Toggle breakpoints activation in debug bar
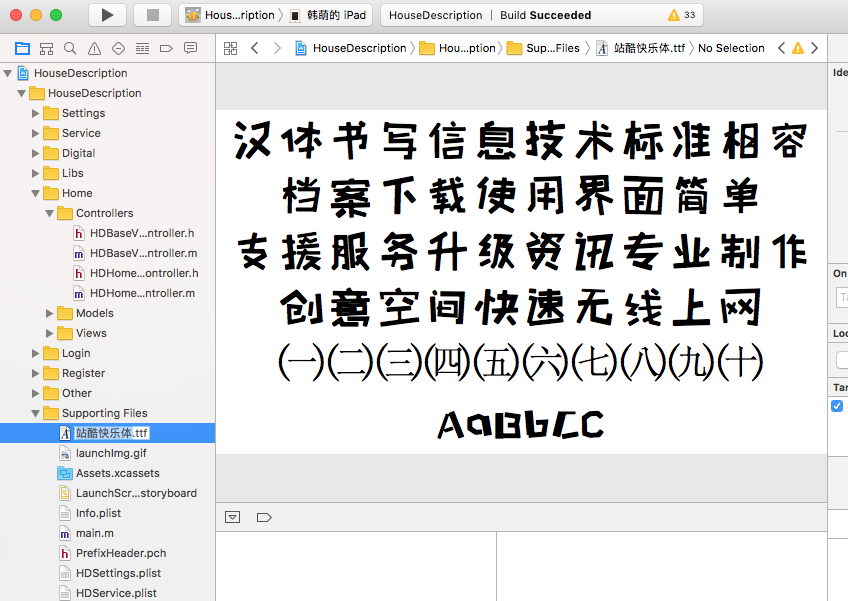Viewport: 848px width, 601px height. 264,517
